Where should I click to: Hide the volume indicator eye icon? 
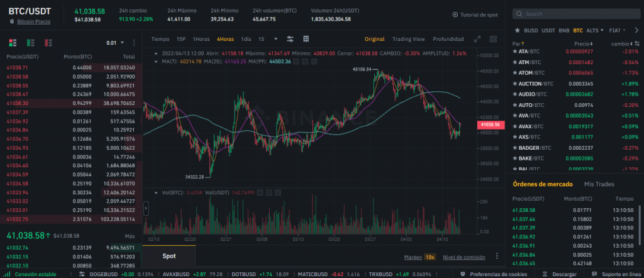[260, 192]
